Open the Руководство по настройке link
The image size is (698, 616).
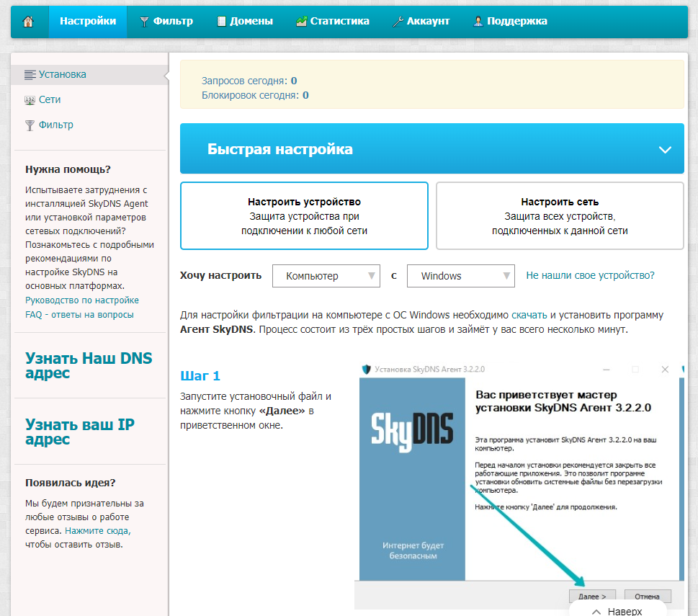[x=82, y=300]
